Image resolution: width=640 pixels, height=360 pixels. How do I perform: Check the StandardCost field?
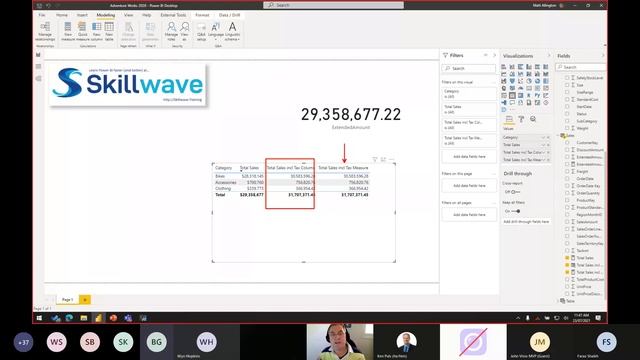pos(567,99)
